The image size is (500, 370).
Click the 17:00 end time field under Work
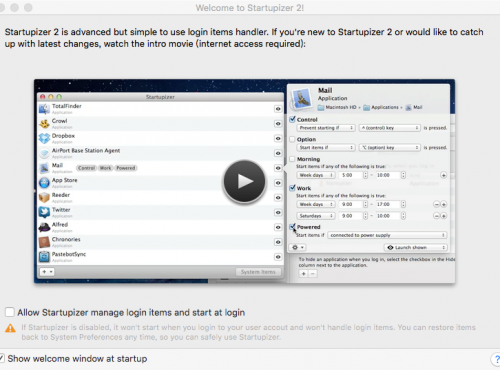(388, 204)
